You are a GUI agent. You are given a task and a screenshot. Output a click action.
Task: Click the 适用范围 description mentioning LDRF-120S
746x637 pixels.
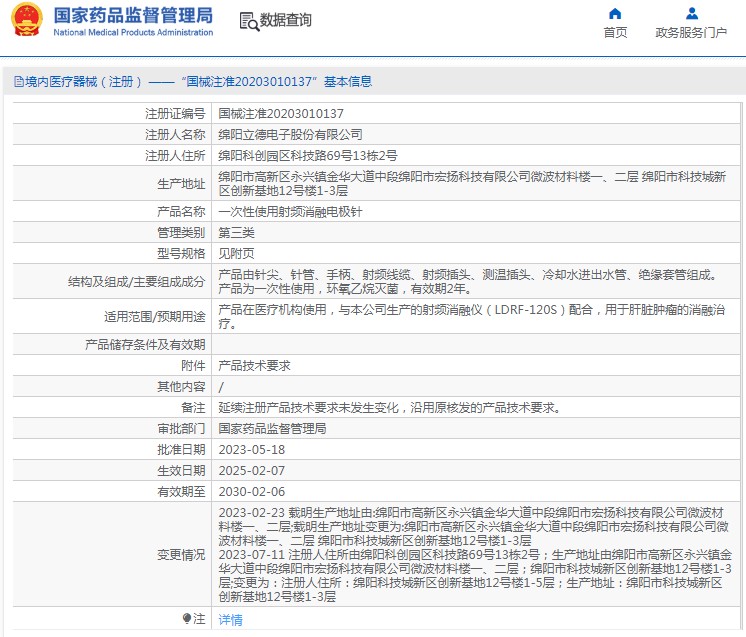471,316
